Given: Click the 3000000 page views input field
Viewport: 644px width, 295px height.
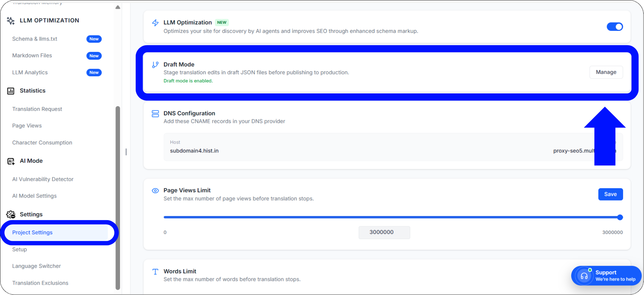Looking at the screenshot, I should pos(384,232).
